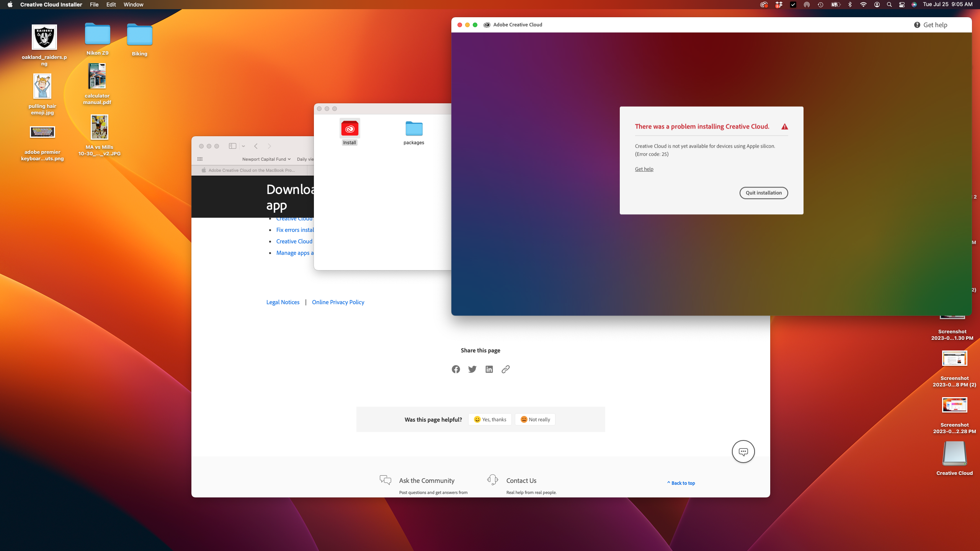Share page via LinkedIn icon
The image size is (980, 551).
(489, 369)
